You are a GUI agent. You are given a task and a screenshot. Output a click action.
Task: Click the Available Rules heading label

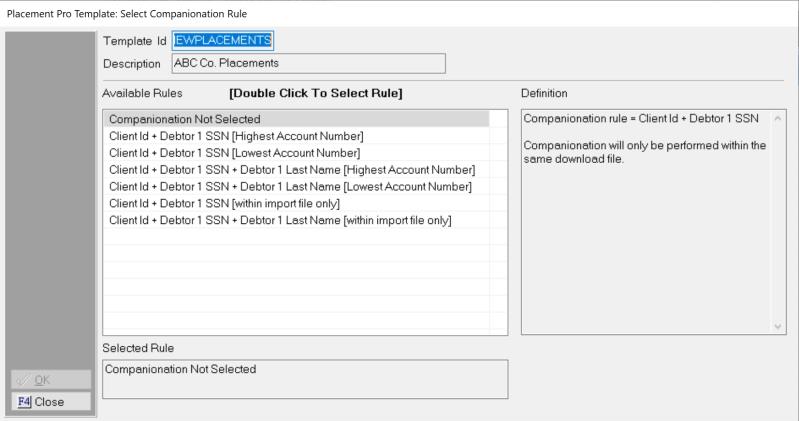(x=142, y=93)
